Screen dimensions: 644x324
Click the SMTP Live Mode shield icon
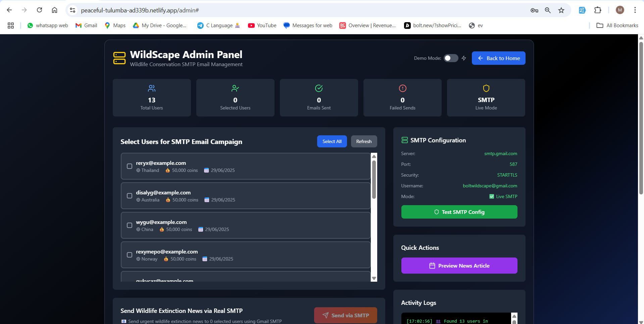click(486, 88)
